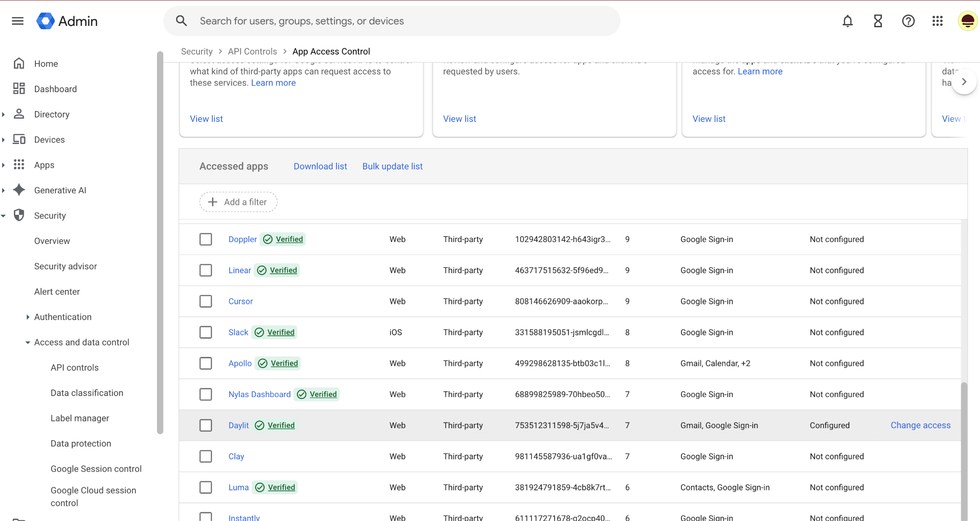The width and height of the screenshot is (980, 521).
Task: Click the Google Admin logo
Action: [67, 21]
